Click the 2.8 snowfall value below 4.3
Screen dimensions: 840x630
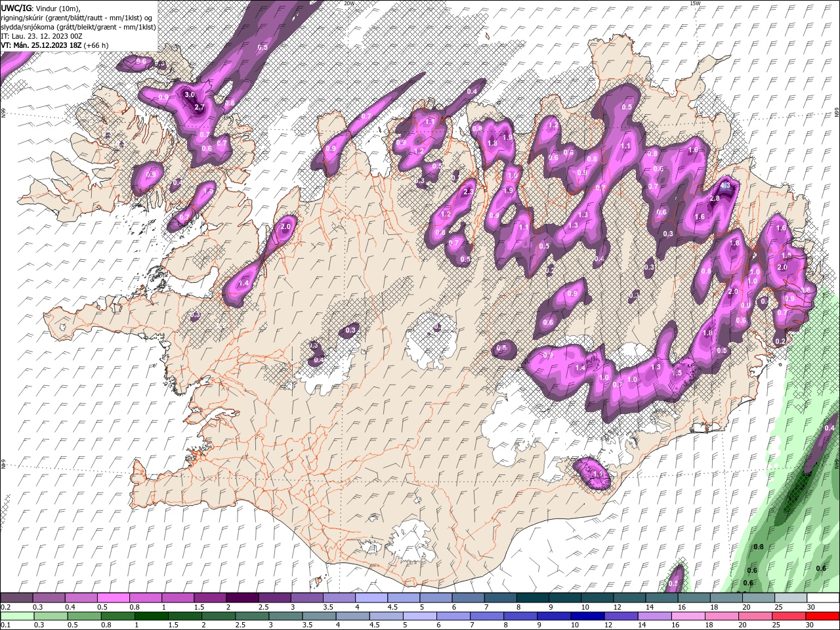coord(715,198)
